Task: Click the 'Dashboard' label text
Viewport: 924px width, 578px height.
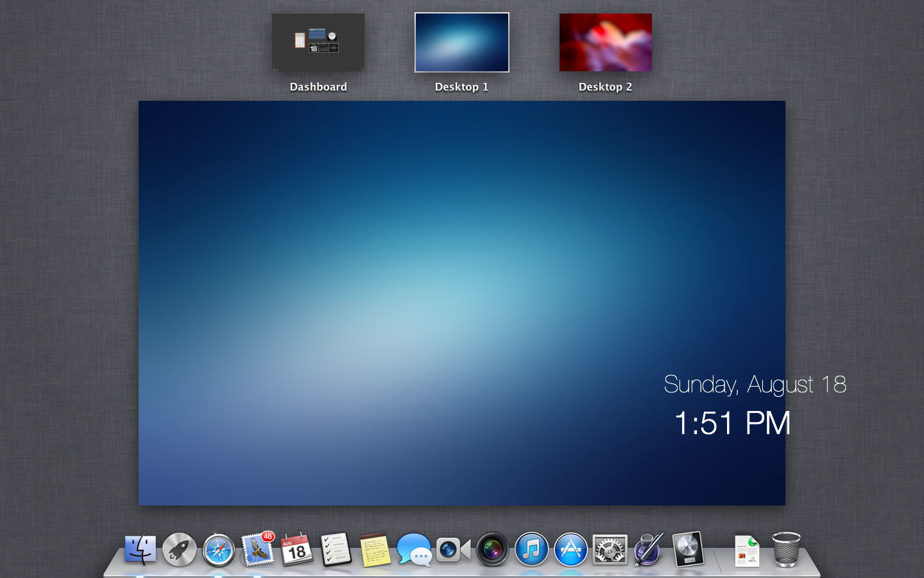Action: [x=318, y=87]
